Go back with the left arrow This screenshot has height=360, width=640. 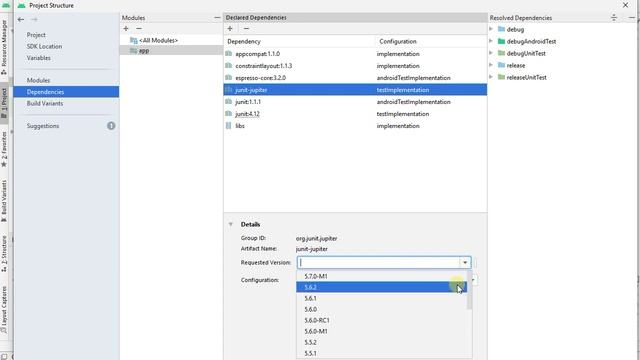[x=21, y=19]
